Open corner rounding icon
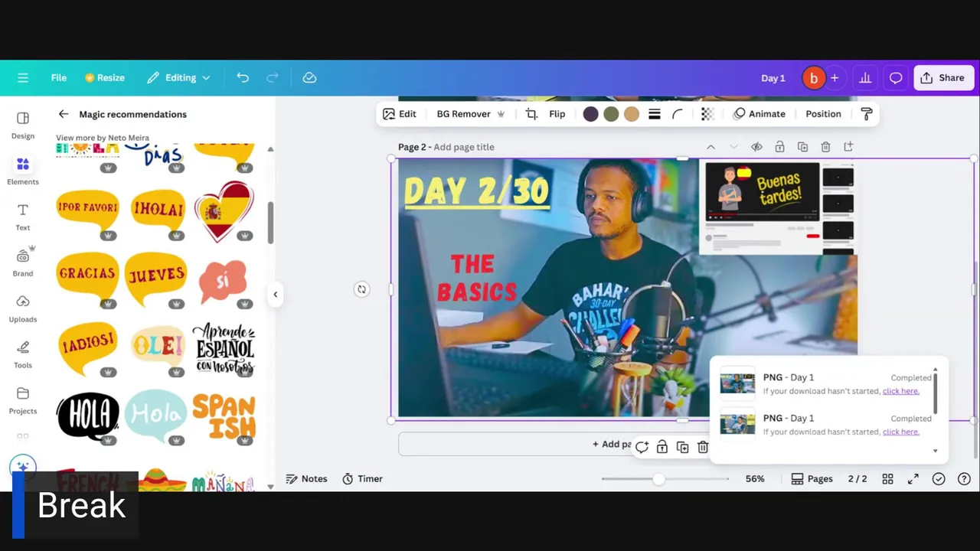The height and width of the screenshot is (551, 980). 678,114
